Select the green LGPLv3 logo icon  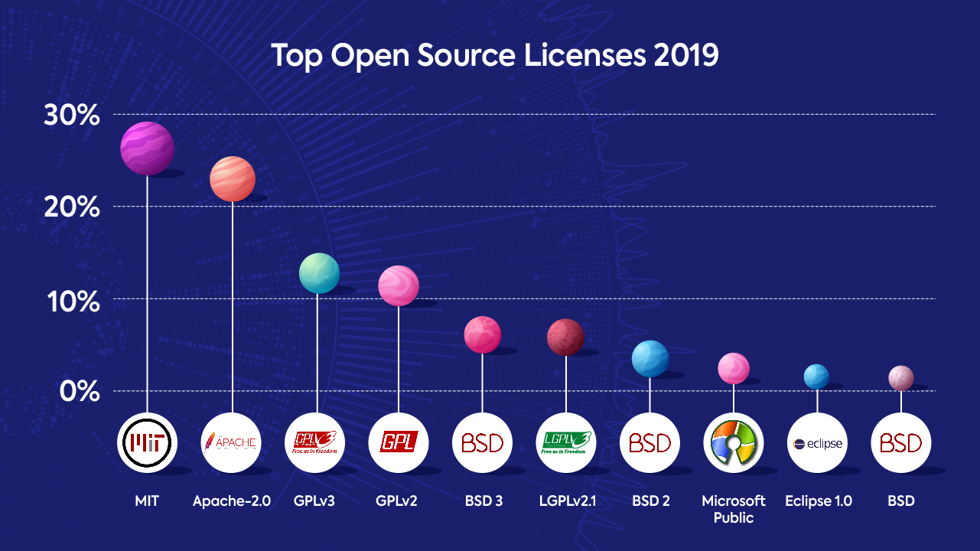pos(566,442)
